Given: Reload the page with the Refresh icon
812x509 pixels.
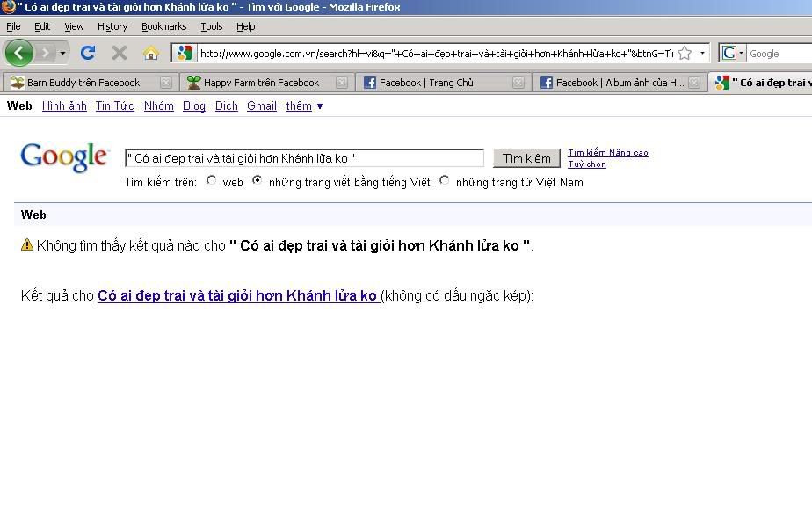Looking at the screenshot, I should pos(88,52).
